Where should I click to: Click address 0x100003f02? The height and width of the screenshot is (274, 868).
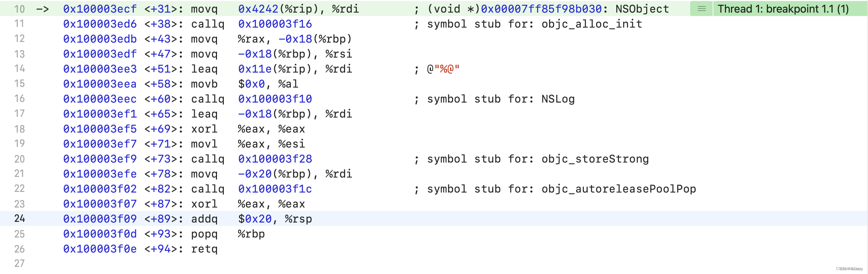pyautogui.click(x=100, y=189)
